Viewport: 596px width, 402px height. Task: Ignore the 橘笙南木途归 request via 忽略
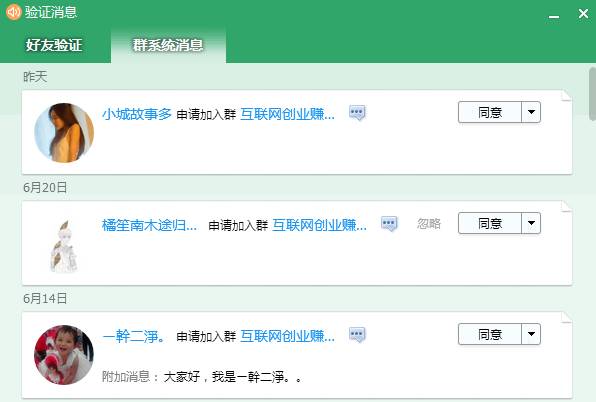(429, 224)
